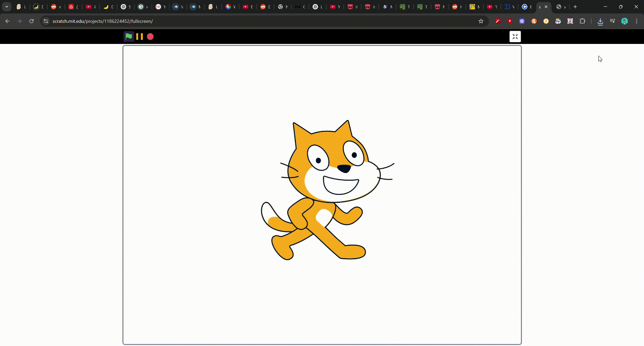Screen dimensions: 644x346
Task: Open the Extensions puzzle piece menu
Action: point(583,21)
